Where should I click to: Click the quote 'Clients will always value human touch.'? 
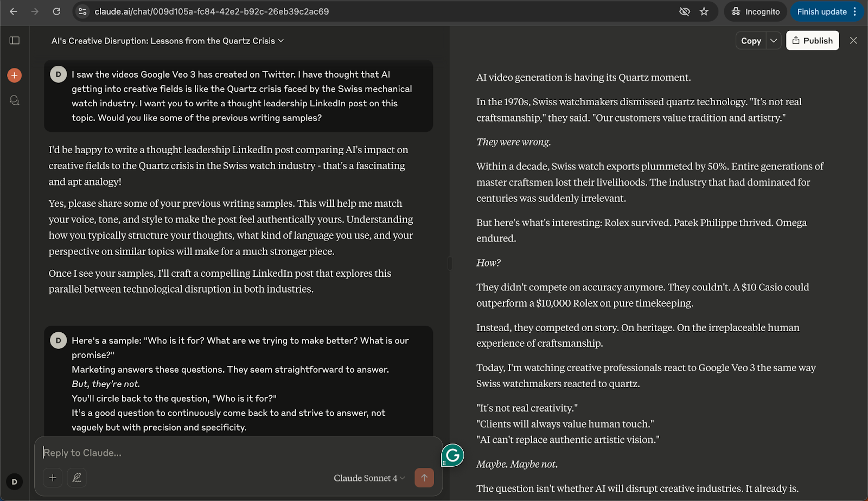coord(565,424)
